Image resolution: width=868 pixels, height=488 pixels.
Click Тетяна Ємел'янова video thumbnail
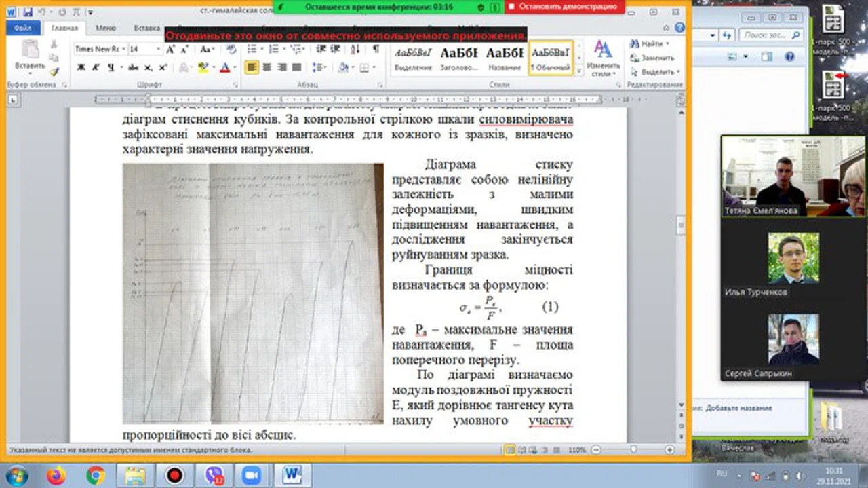pos(793,176)
